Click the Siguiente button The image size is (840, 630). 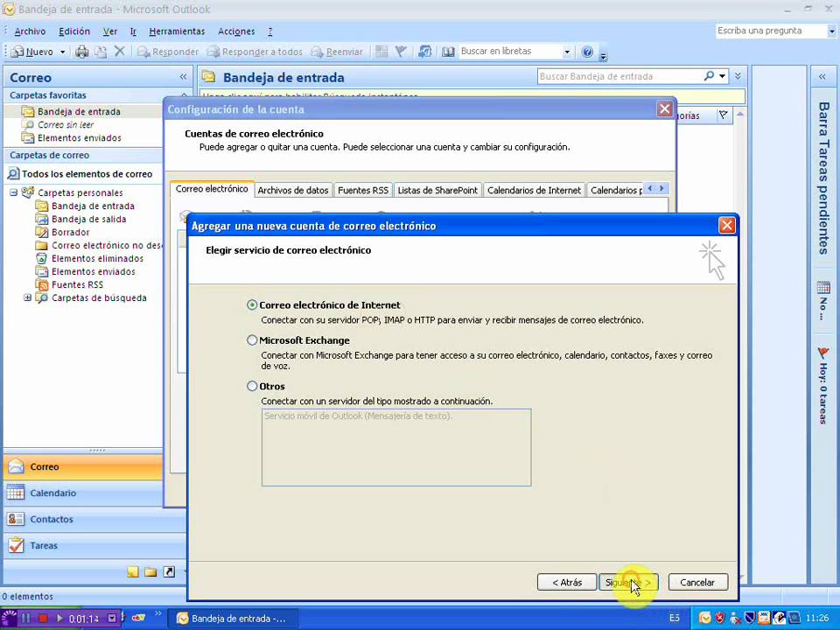(628, 583)
